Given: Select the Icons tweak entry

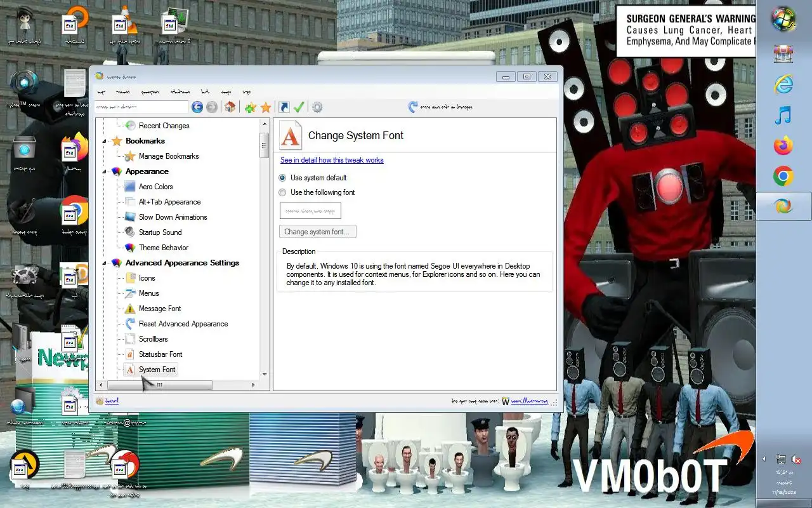Looking at the screenshot, I should (147, 278).
